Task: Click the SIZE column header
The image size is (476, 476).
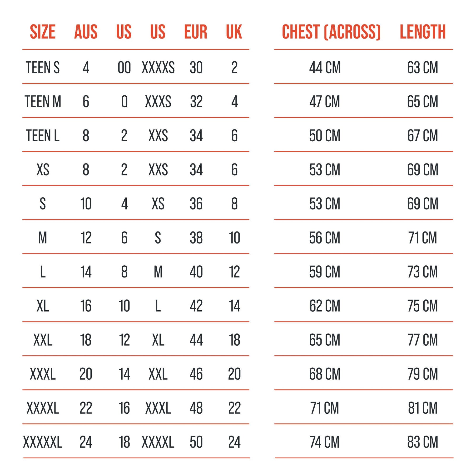Action: (x=43, y=32)
